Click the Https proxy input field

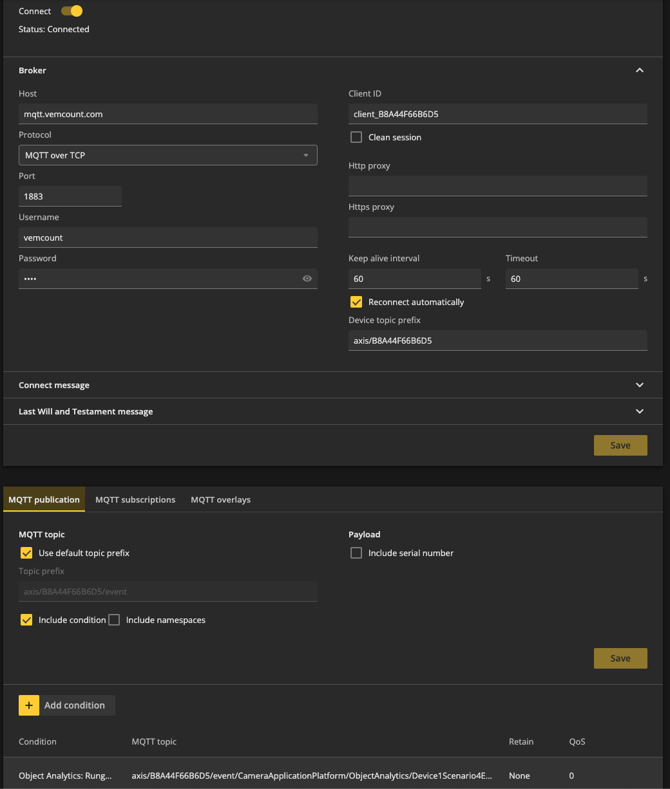click(497, 227)
